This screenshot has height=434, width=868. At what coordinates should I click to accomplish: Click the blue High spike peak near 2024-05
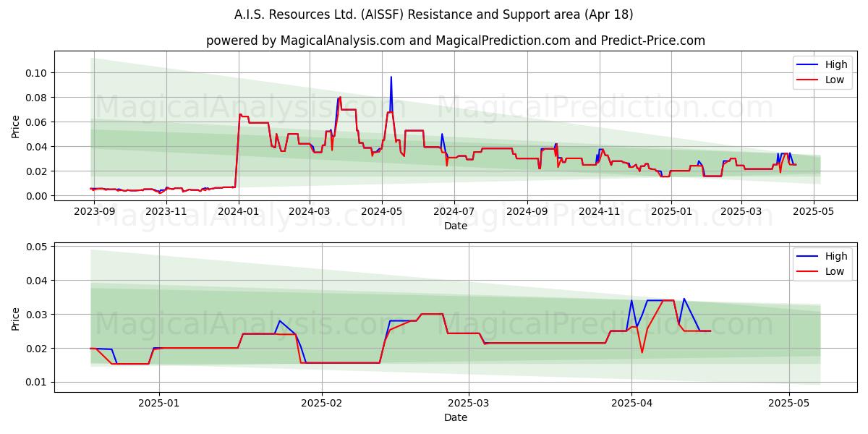coord(391,77)
